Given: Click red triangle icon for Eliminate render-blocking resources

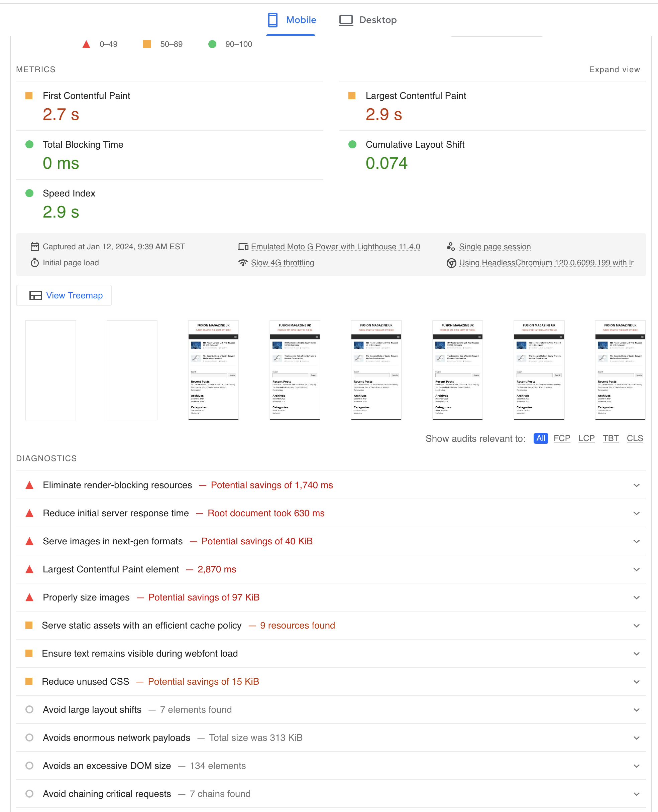Looking at the screenshot, I should pos(29,485).
